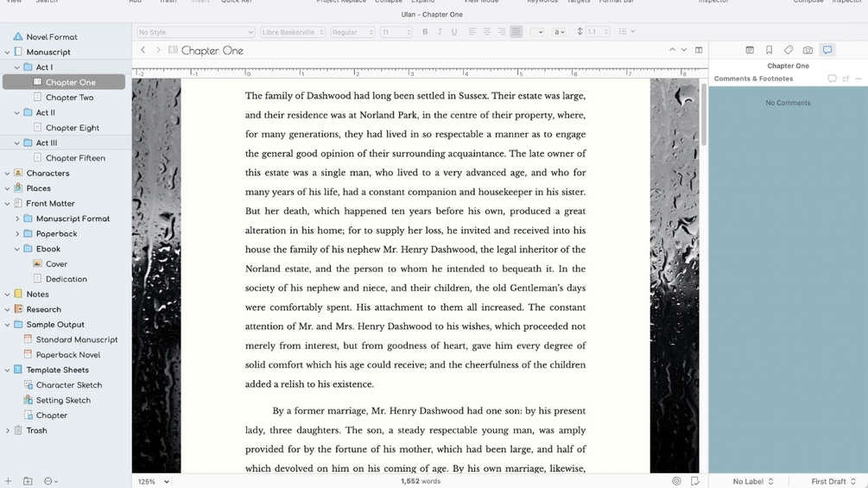Select justified text alignment
This screenshot has width=868, height=488.
516,32
